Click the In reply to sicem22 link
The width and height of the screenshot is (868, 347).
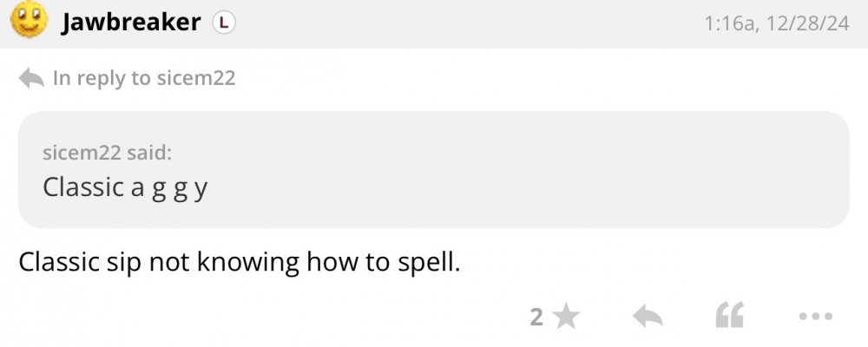[x=144, y=78]
